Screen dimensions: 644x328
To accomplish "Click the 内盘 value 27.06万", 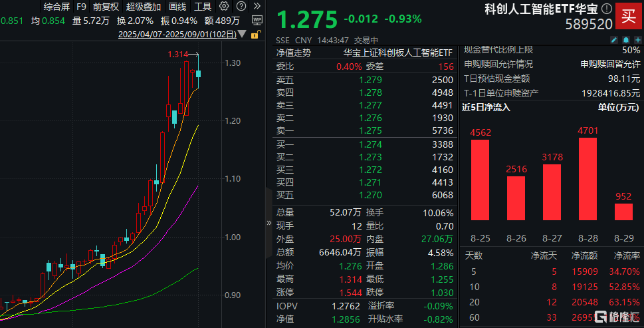I will [x=437, y=239].
